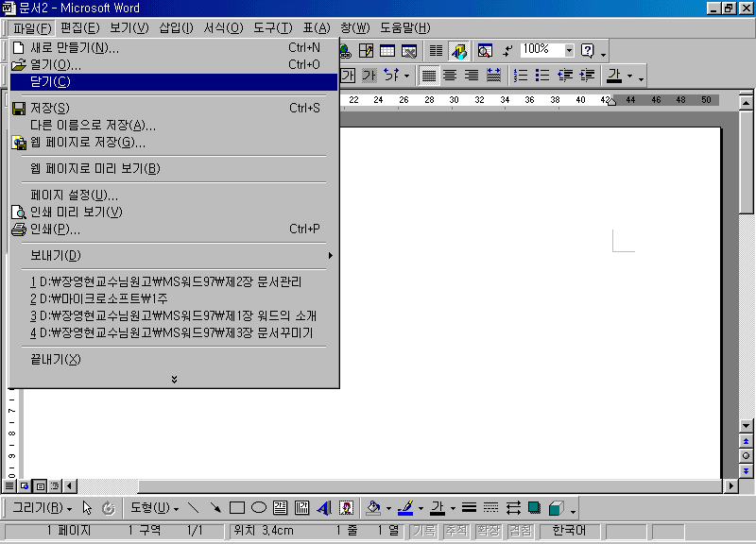756x544 pixels.
Task: Choose 웹 페이지로 저장(G) menu item
Action: [x=174, y=143]
